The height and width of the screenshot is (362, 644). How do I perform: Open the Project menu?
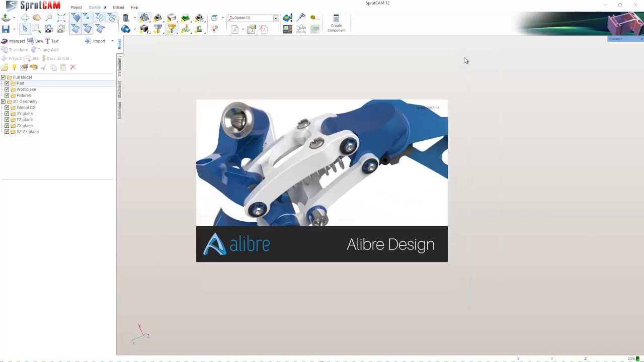tap(76, 8)
